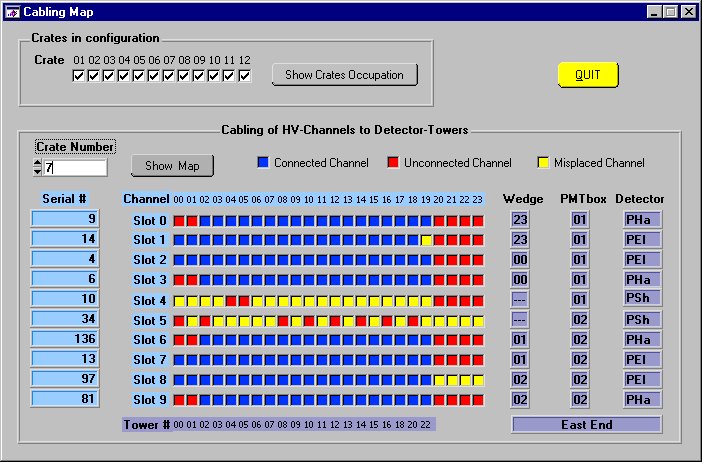Decrement Crate Number with the down arrow
Screen dimensions: 702x462
pos(38,171)
